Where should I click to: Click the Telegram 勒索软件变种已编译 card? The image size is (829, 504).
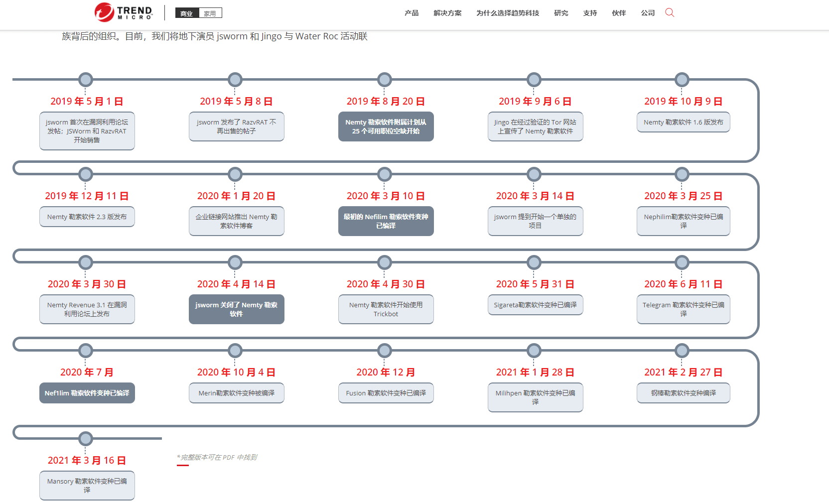point(684,309)
